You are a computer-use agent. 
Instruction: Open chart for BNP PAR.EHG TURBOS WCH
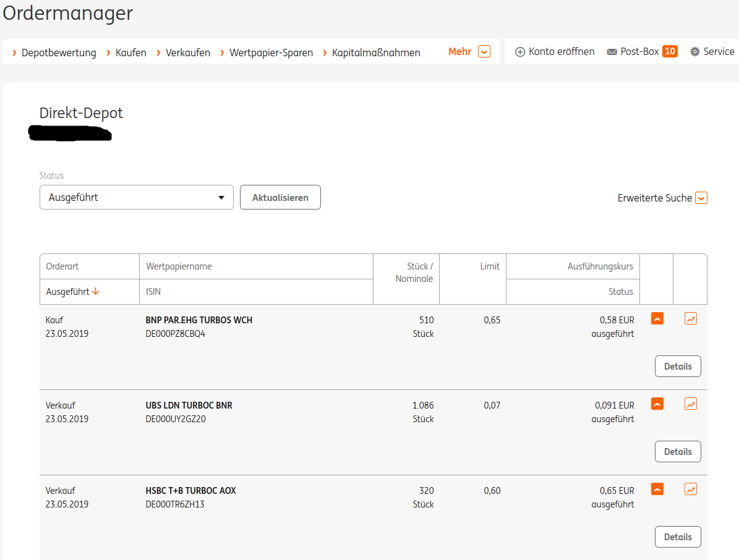tap(691, 319)
